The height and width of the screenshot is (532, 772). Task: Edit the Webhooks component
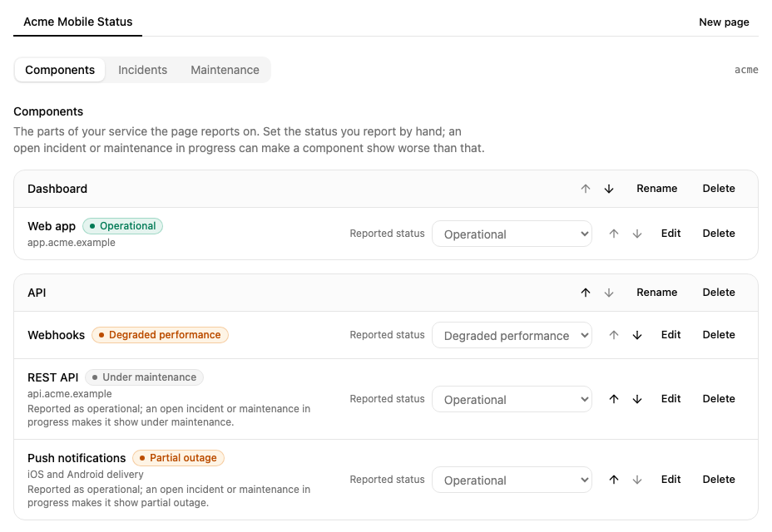click(x=671, y=335)
